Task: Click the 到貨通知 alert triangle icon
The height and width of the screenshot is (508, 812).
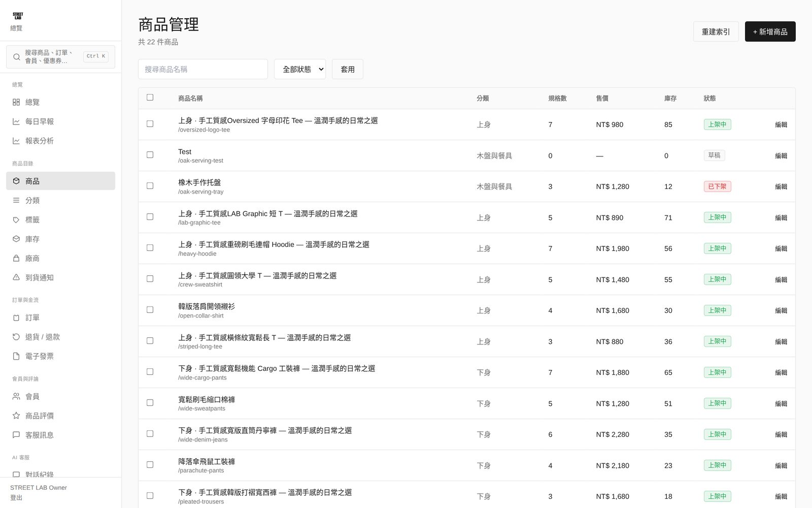Action: 16,277
